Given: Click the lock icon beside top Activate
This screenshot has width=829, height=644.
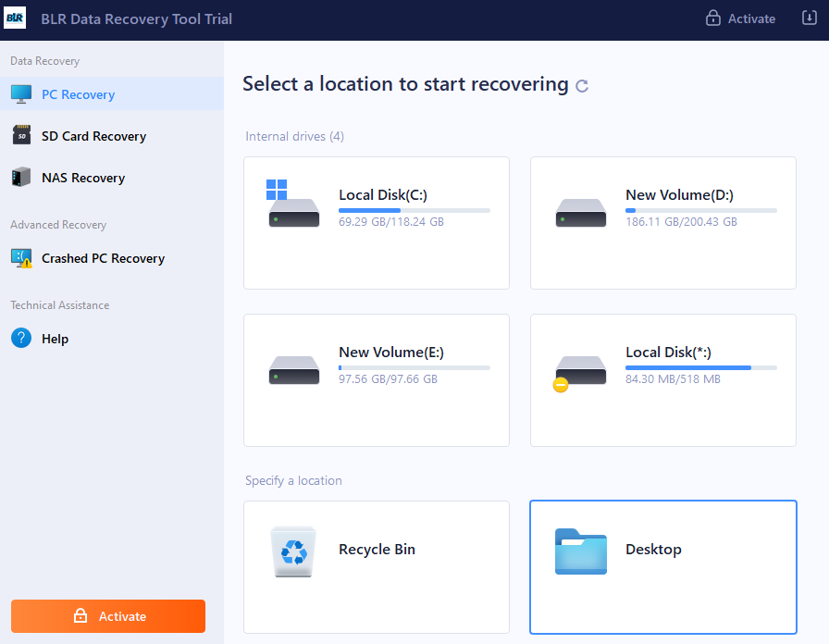Looking at the screenshot, I should tap(712, 18).
